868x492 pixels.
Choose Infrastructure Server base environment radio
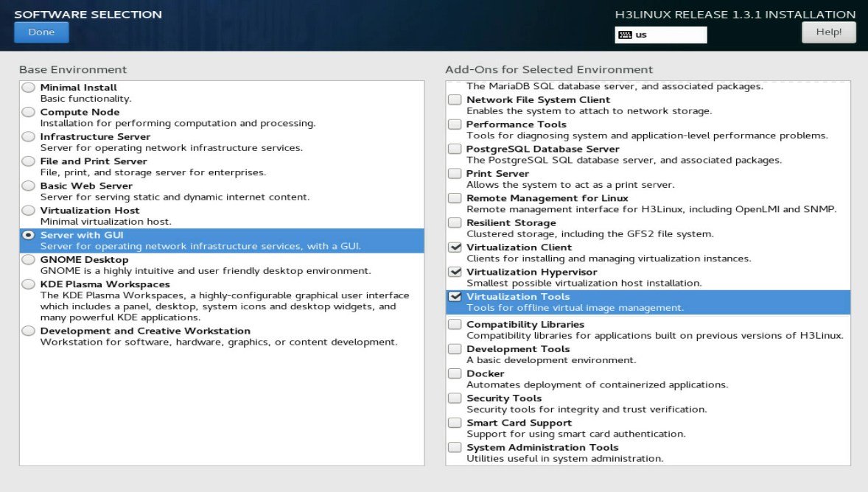pyautogui.click(x=28, y=137)
